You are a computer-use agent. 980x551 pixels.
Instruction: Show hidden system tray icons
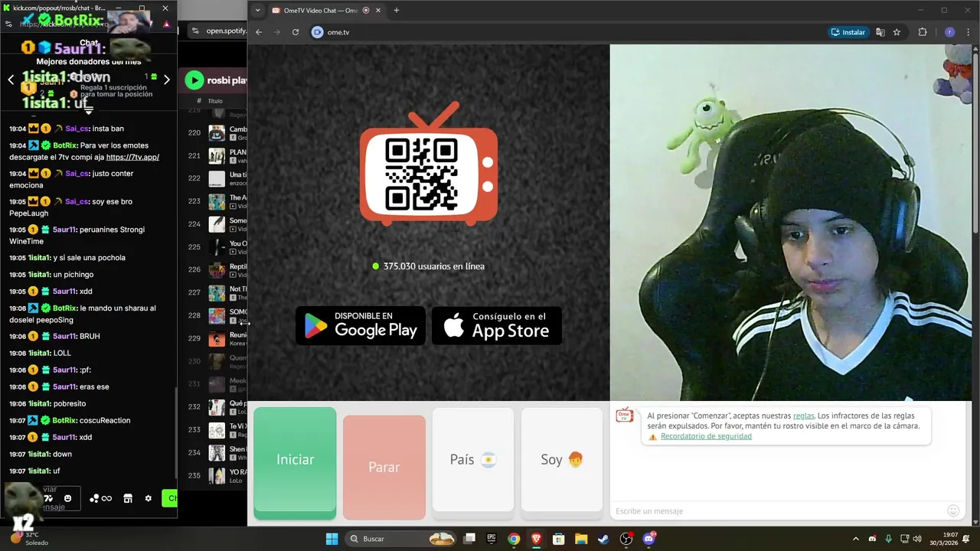click(x=856, y=539)
